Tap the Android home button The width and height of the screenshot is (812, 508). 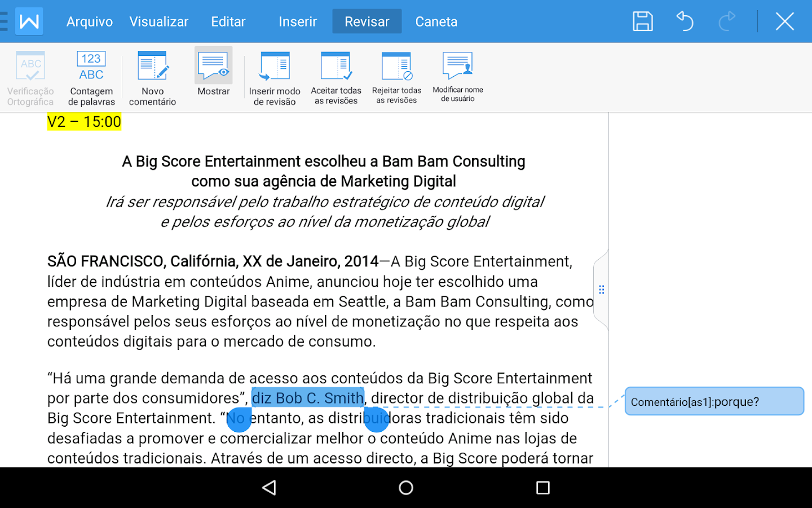coord(406,488)
